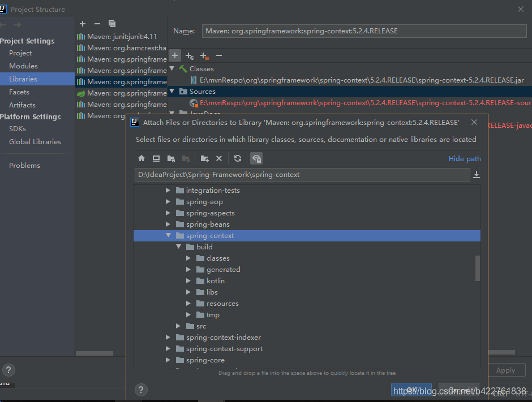532x402 pixels.
Task: Click the Apply button
Action: coord(507,370)
